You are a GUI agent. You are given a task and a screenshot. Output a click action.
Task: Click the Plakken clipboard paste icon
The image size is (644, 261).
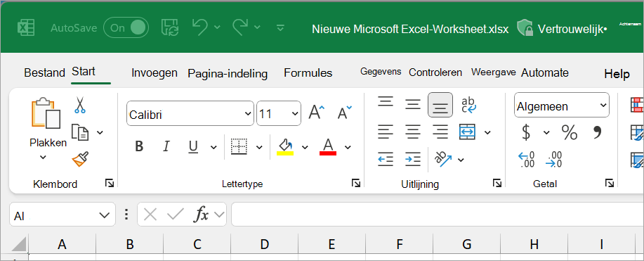[46, 113]
